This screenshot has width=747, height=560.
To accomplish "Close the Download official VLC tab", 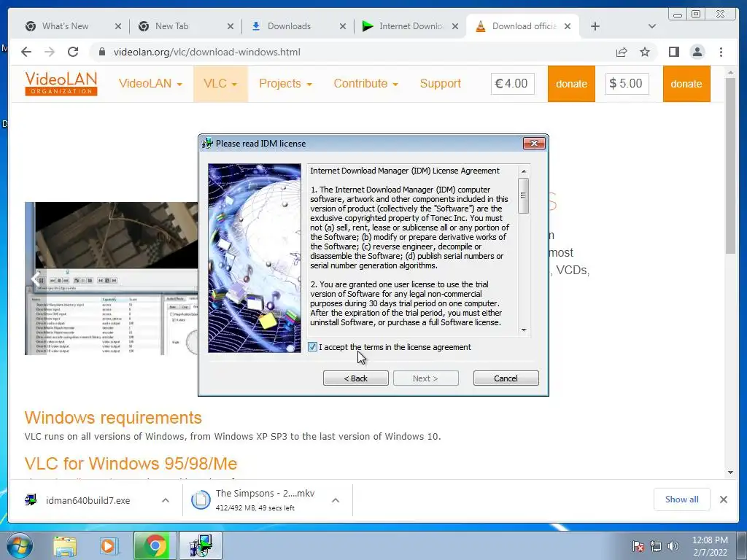I will coord(568,27).
